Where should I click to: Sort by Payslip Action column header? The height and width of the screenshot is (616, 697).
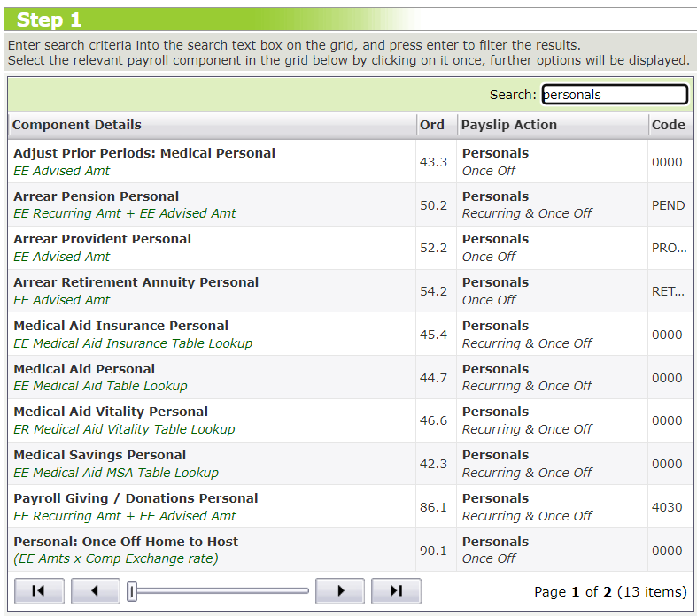coord(509,125)
